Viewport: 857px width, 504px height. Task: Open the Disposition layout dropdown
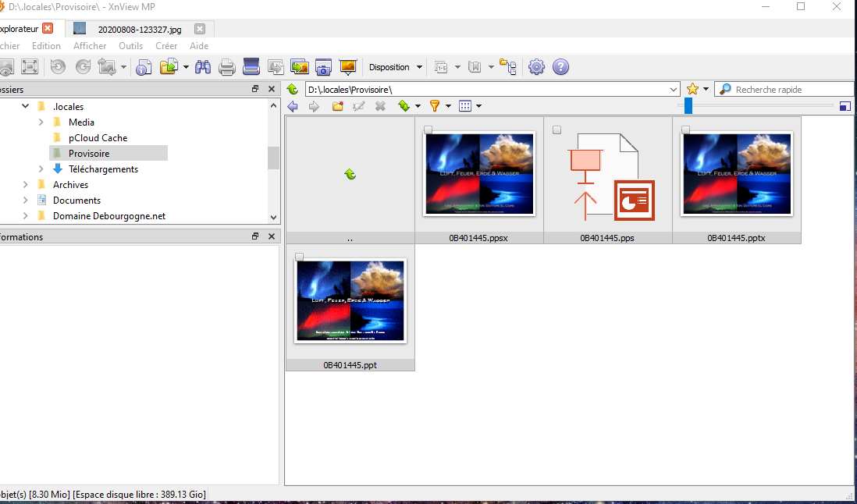pyautogui.click(x=395, y=67)
